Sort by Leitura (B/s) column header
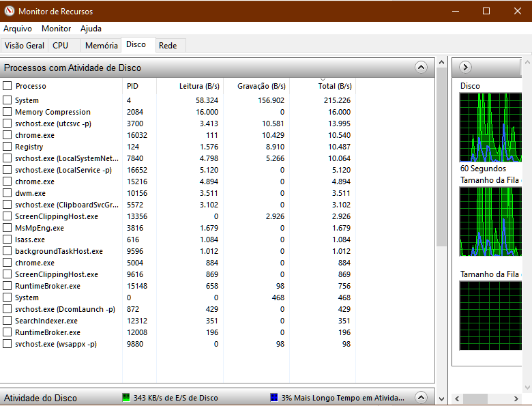This screenshot has height=406, width=532. coord(190,86)
